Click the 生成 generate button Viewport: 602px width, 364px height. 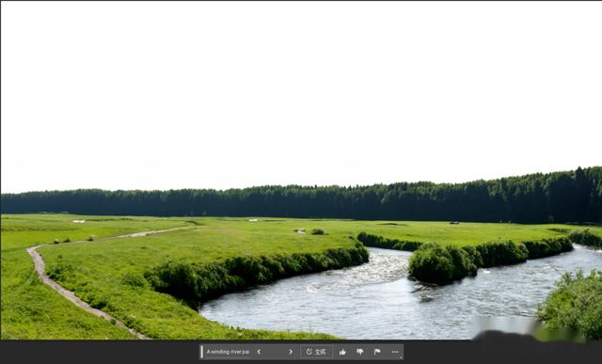click(x=316, y=352)
